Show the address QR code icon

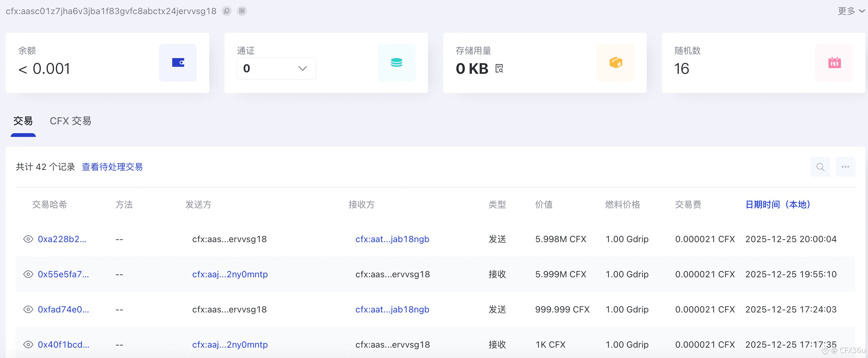242,11
